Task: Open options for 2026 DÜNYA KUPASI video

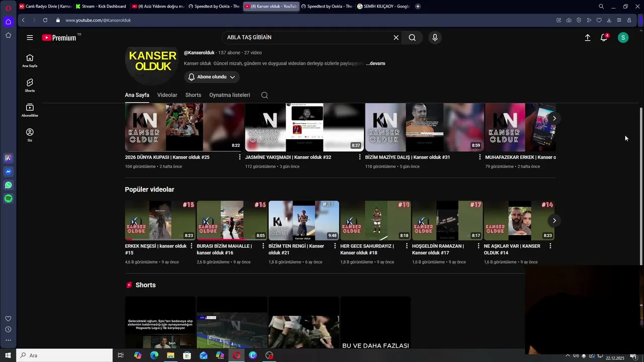Action: pyautogui.click(x=239, y=157)
